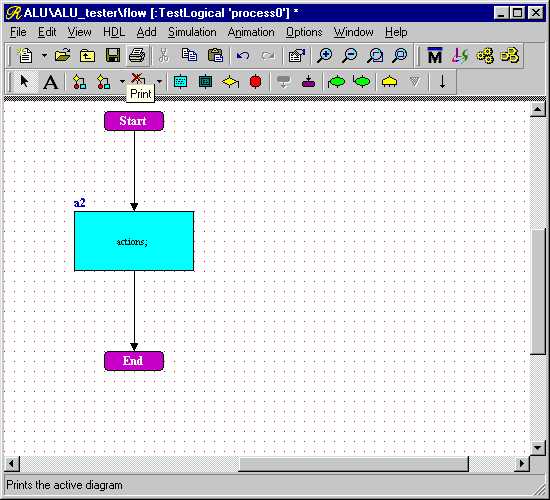Click the undo arrow icon
Image resolution: width=550 pixels, height=500 pixels.
click(x=243, y=55)
